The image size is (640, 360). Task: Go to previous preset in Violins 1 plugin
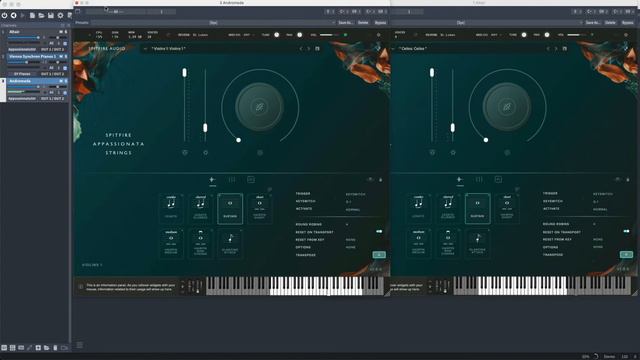pyautogui.click(x=301, y=49)
